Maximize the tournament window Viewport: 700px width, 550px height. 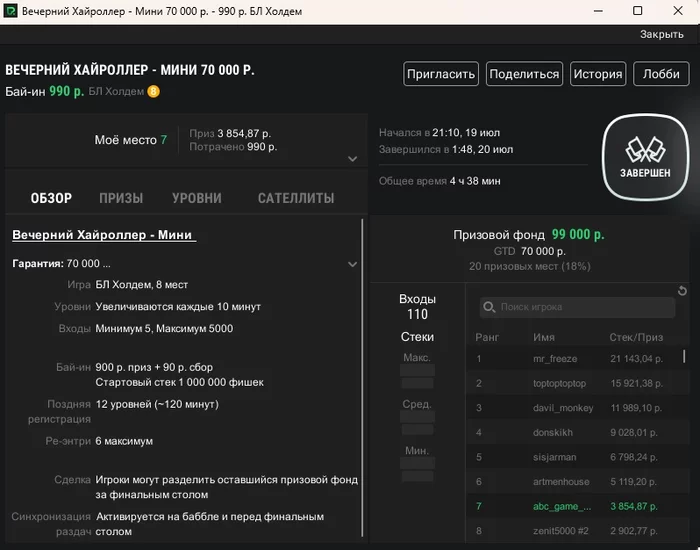(x=638, y=11)
